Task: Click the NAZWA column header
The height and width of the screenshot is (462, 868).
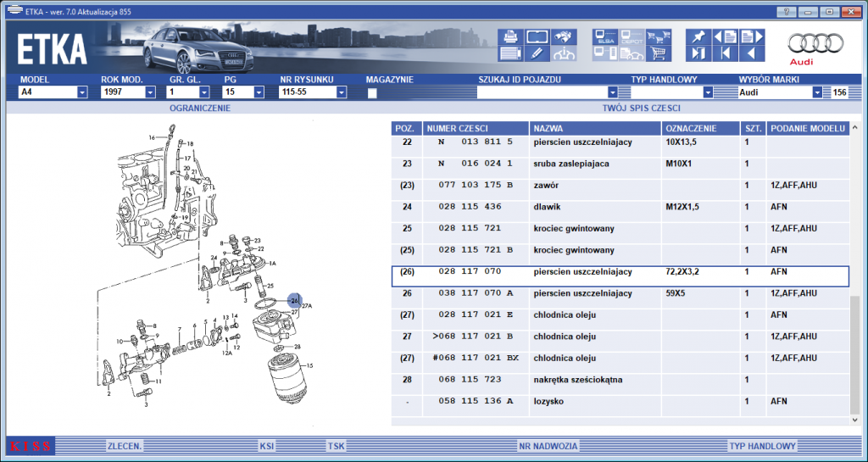Action: (596, 128)
